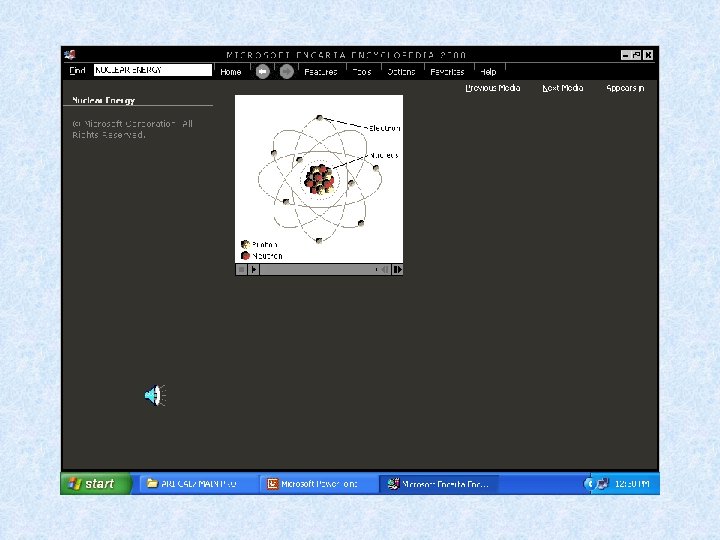Click the speaker sound icon
This screenshot has width=720, height=540.
pyautogui.click(x=155, y=395)
